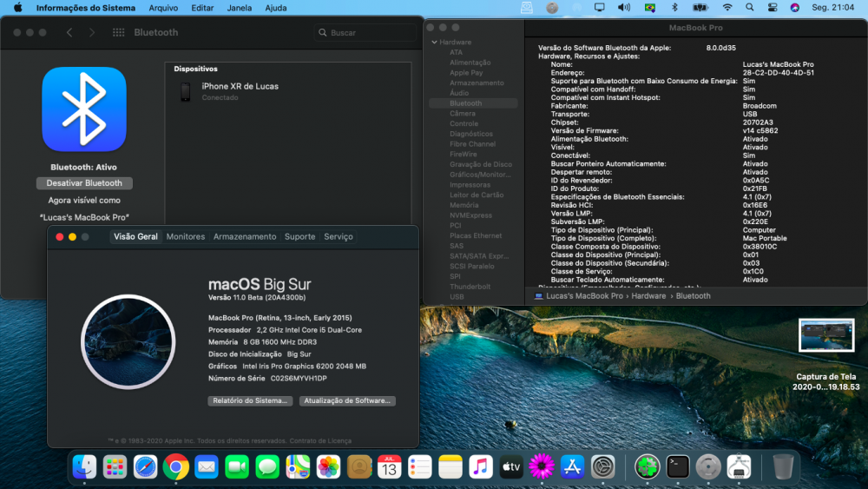
Task: Select Thunderbolt in the sidebar
Action: (470, 287)
